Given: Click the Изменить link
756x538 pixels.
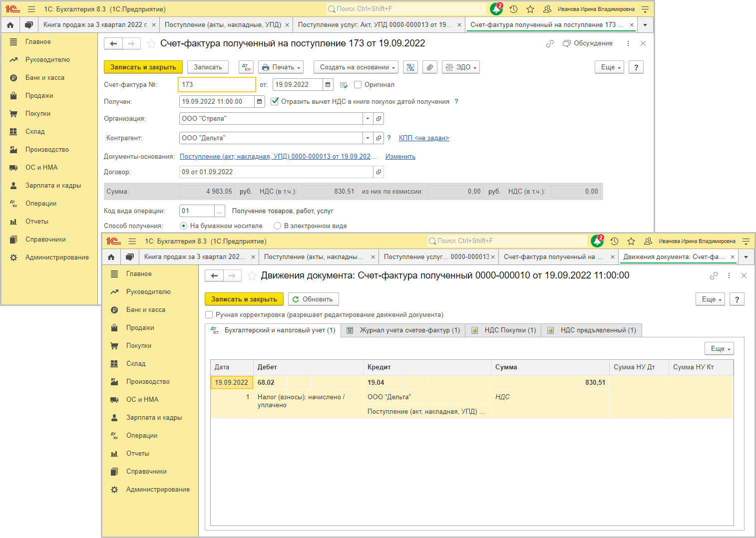Looking at the screenshot, I should pos(400,157).
